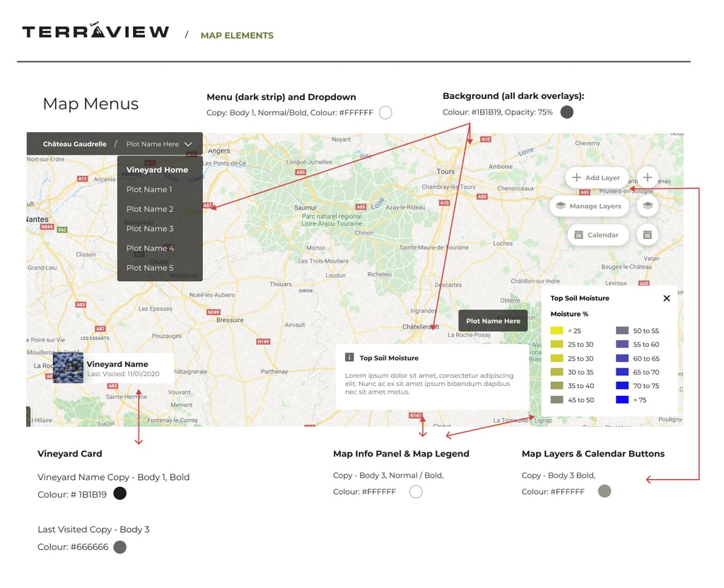Click the white colour dot beside Menu copy #FFFFFF

385,112
